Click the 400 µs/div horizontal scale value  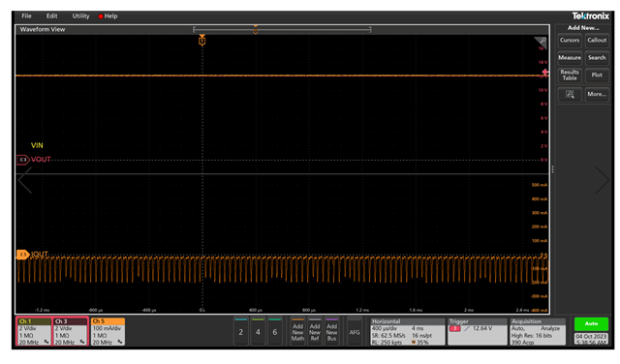tap(385, 328)
